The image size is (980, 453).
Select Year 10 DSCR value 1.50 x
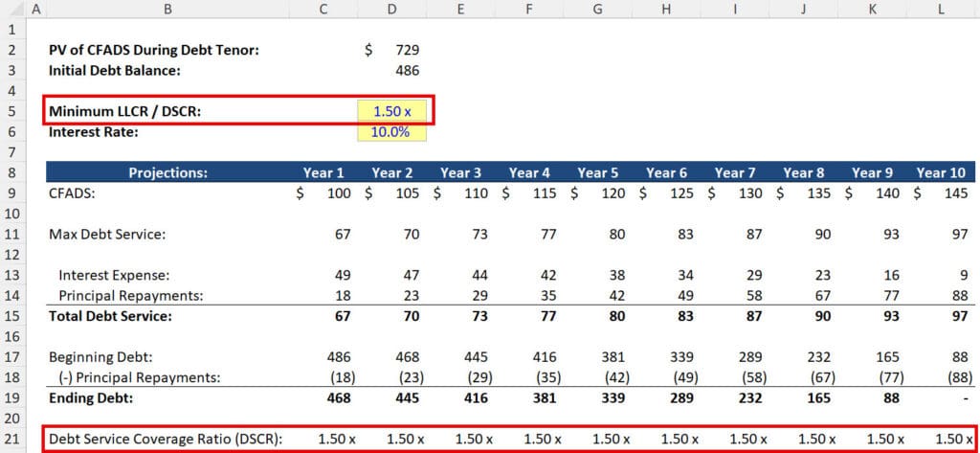pyautogui.click(x=954, y=439)
